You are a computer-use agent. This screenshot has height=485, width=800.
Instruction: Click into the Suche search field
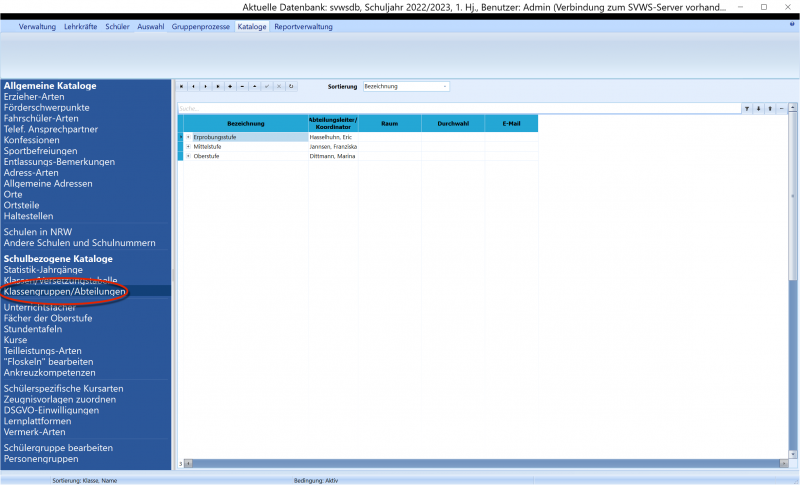point(459,109)
